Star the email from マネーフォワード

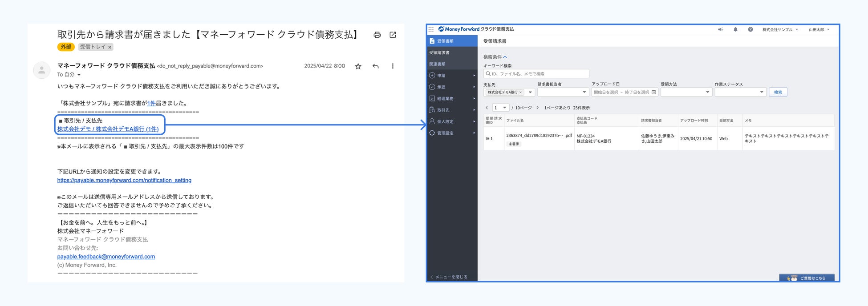click(x=358, y=66)
